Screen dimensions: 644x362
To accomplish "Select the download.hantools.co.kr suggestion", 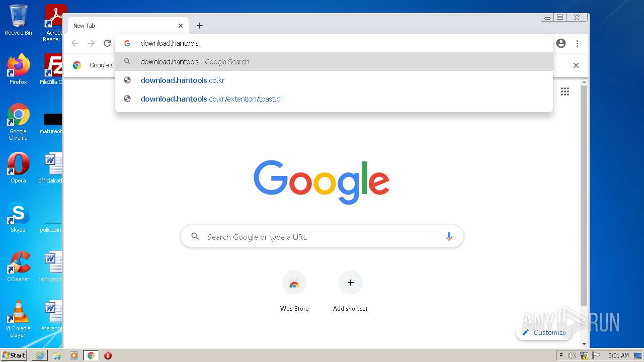I will click(x=334, y=80).
